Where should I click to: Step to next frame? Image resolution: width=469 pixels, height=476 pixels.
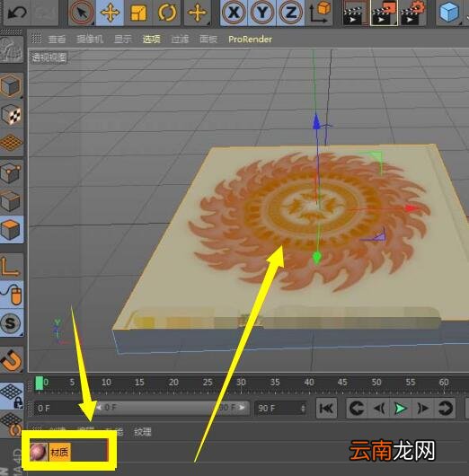coord(422,409)
